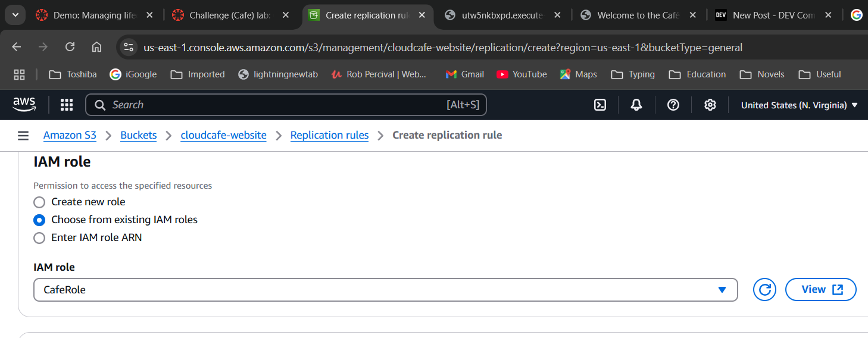Viewport: 868px width, 338px height.
Task: Open the YouTube bookmark
Action: point(522,74)
